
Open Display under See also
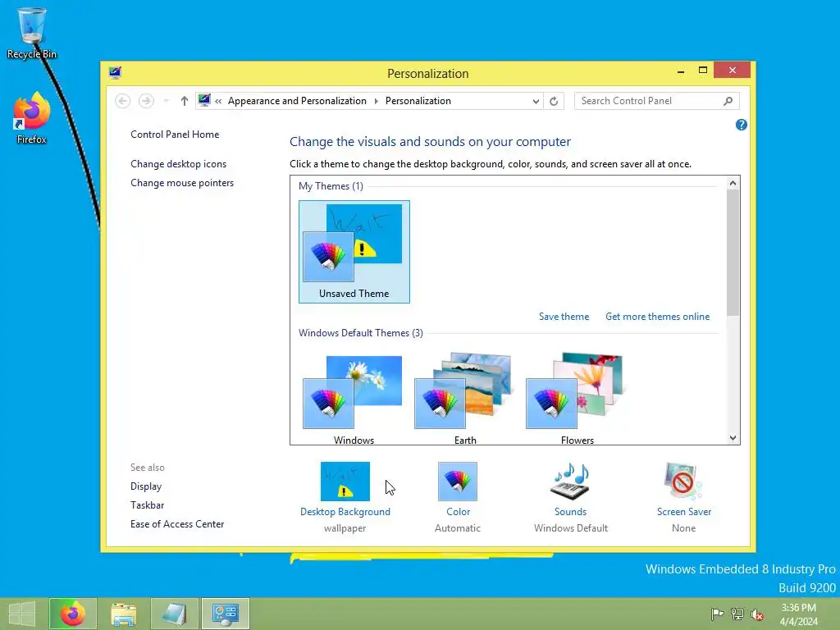pyautogui.click(x=146, y=486)
